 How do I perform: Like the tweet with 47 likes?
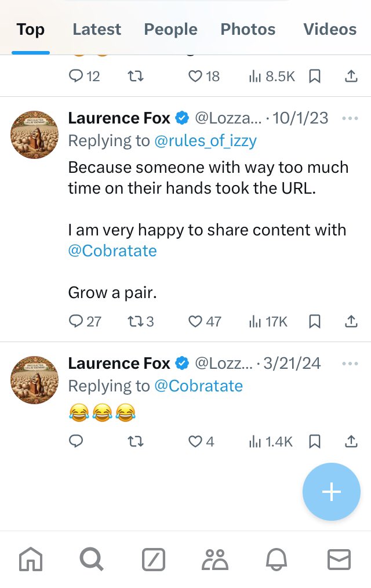[195, 321]
